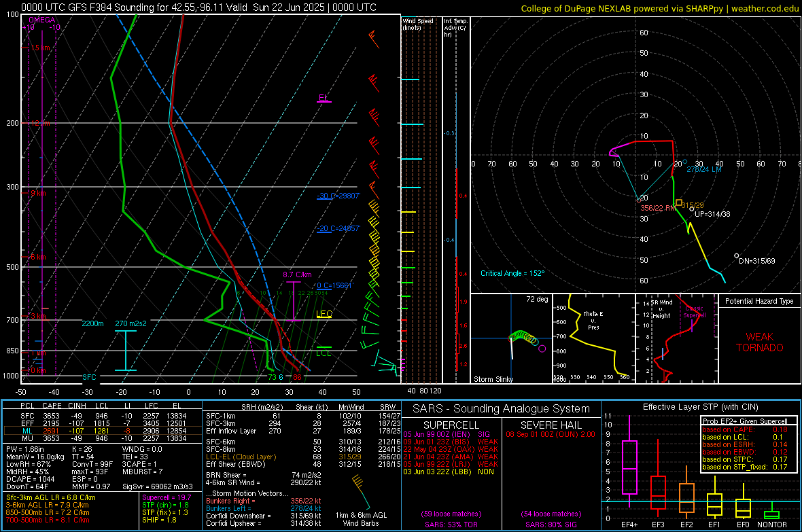Select the MU parcel row in the CAPE table

[x=103, y=438]
